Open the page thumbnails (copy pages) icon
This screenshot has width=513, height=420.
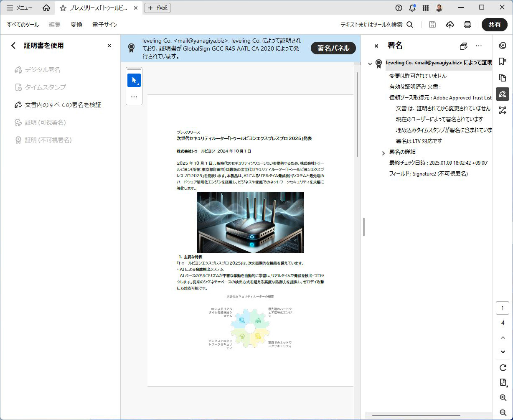503,78
